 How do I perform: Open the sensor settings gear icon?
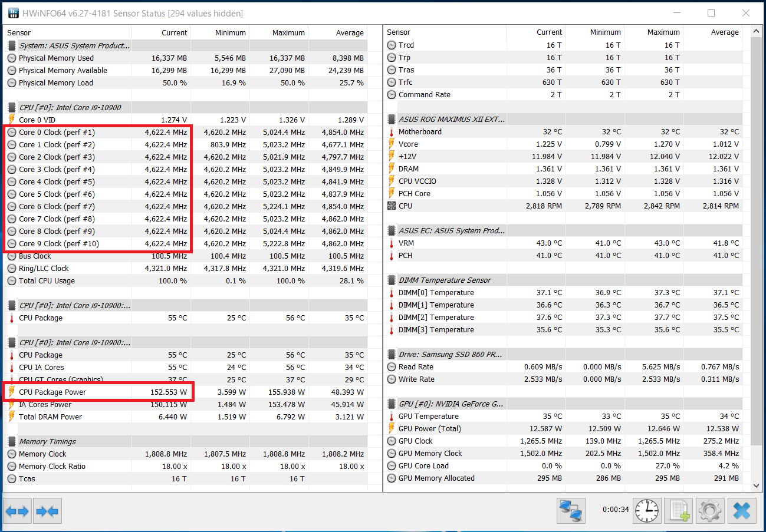pyautogui.click(x=710, y=511)
